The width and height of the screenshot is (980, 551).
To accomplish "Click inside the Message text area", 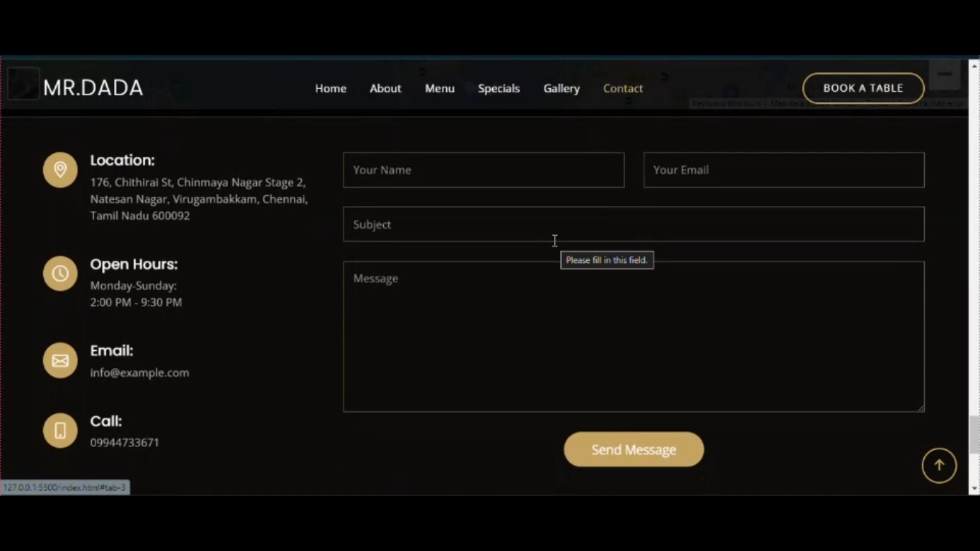I will pos(633,336).
